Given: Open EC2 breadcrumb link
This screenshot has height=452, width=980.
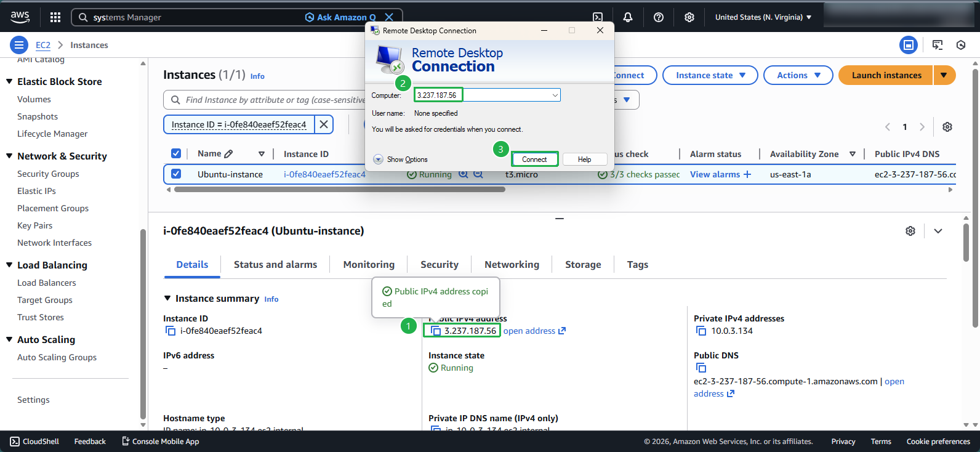Looking at the screenshot, I should pyautogui.click(x=43, y=45).
